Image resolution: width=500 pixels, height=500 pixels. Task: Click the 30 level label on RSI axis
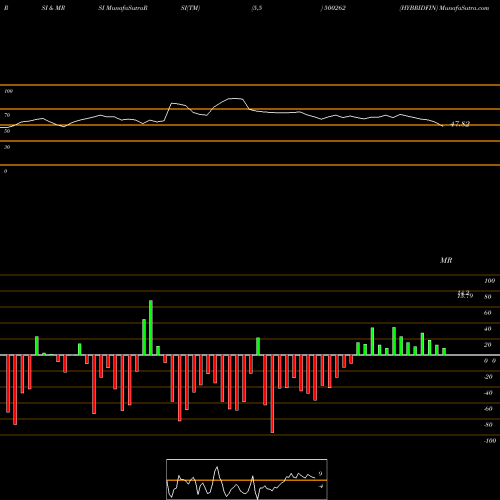(7, 147)
